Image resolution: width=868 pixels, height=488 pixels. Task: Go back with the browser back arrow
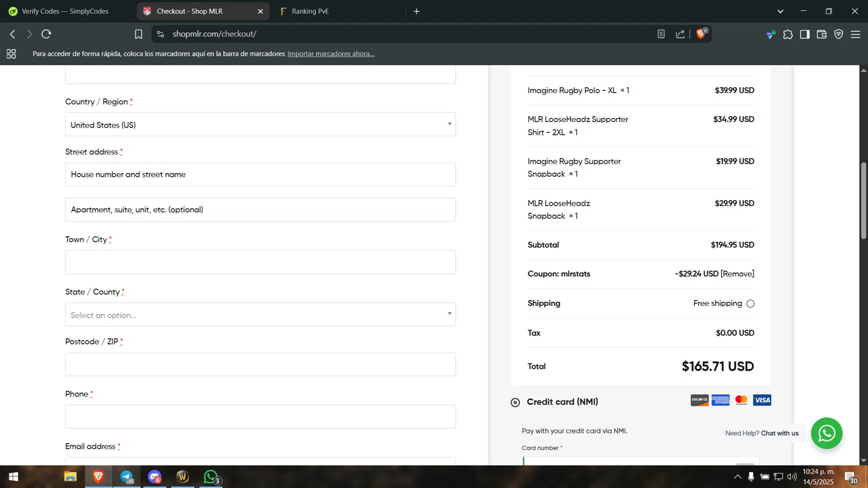coord(13,34)
